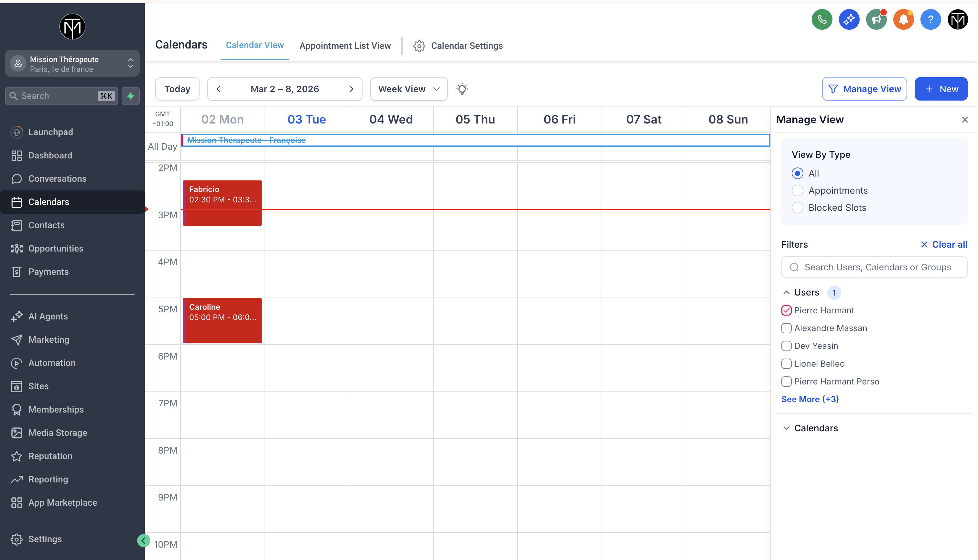Click the 03 Tue day header
978x560 pixels.
point(307,120)
